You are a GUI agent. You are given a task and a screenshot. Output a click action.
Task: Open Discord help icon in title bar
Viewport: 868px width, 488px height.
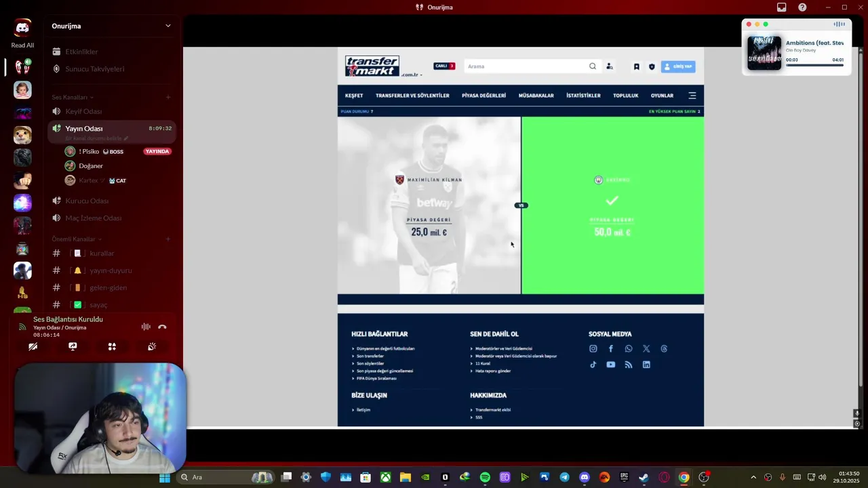coord(803,7)
